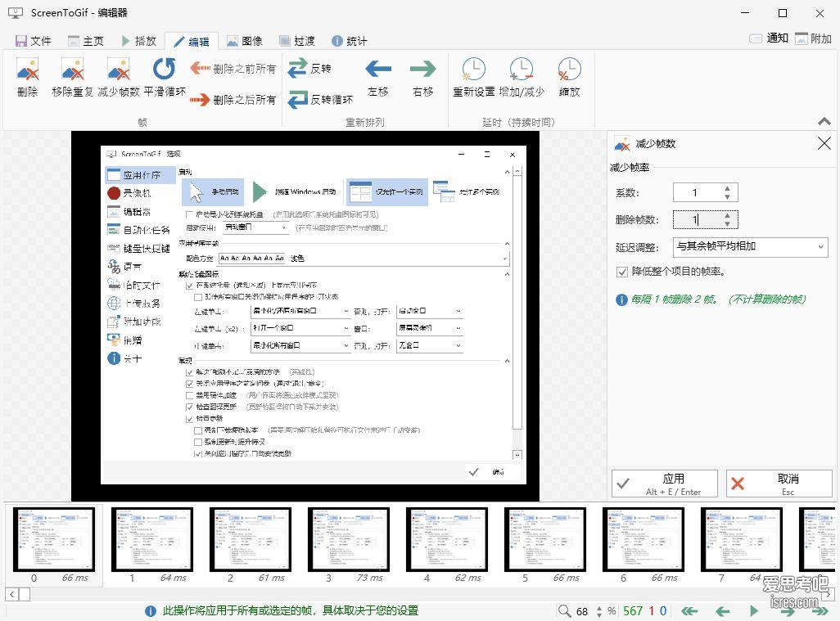Move frame left with 左移
The height and width of the screenshot is (621, 840).
[x=378, y=78]
